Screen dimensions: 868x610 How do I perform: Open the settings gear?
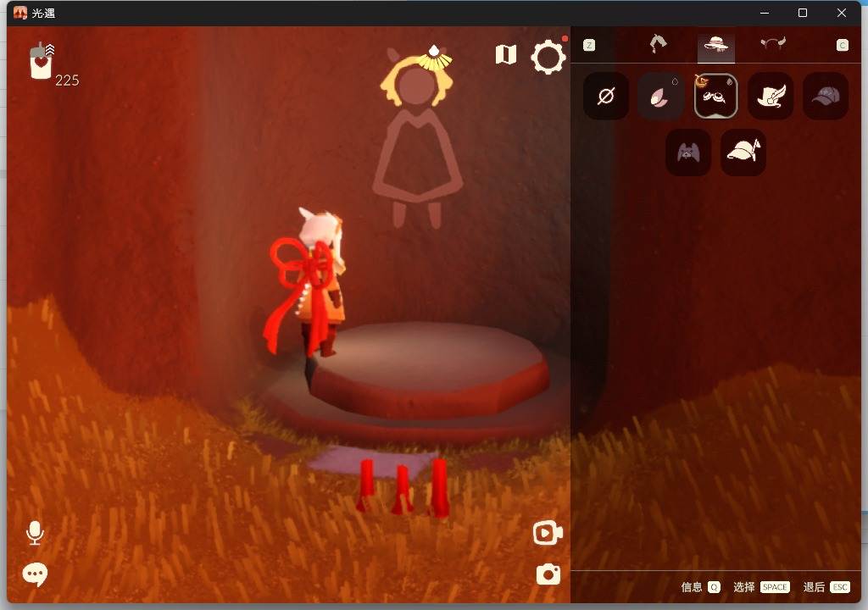pos(548,57)
